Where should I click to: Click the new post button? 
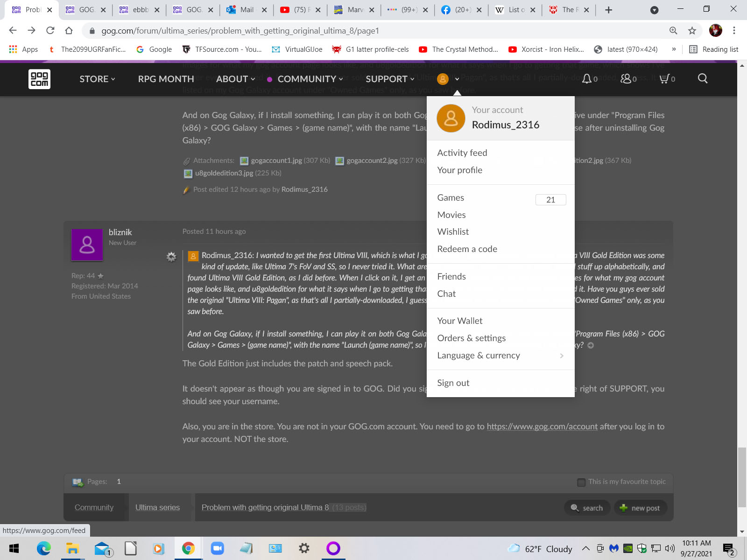point(640,508)
